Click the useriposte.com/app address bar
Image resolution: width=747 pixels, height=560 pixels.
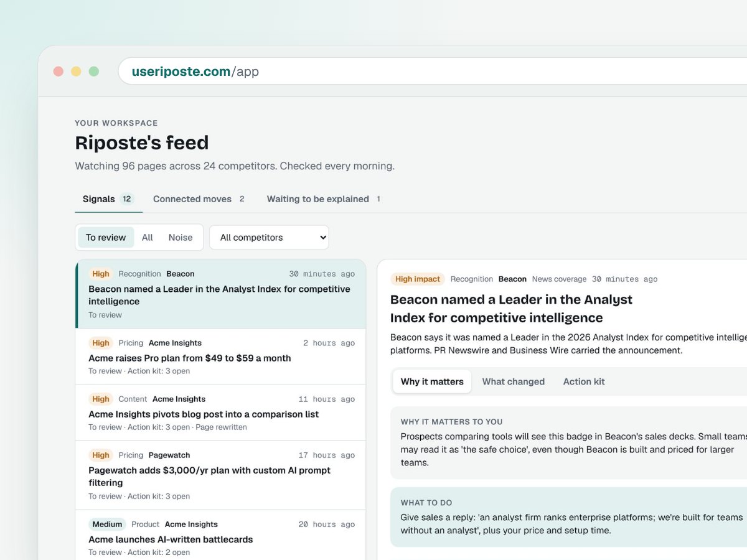coord(433,72)
